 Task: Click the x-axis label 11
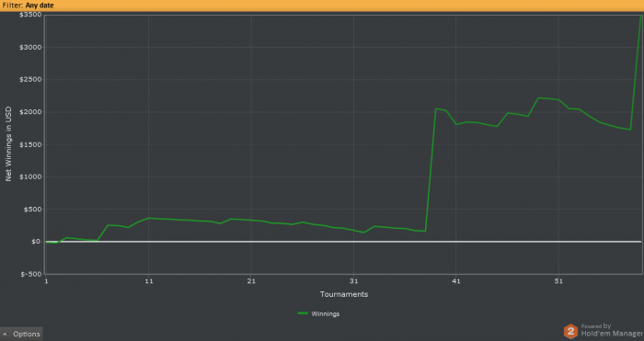pos(149,281)
